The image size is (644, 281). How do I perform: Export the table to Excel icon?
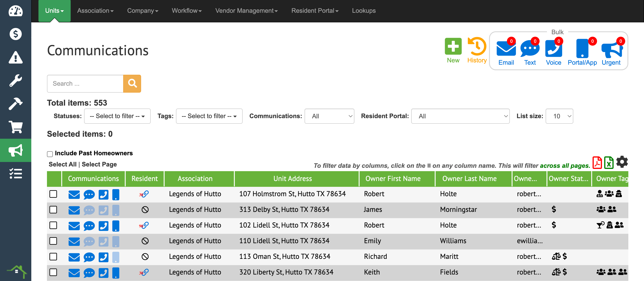pos(609,163)
